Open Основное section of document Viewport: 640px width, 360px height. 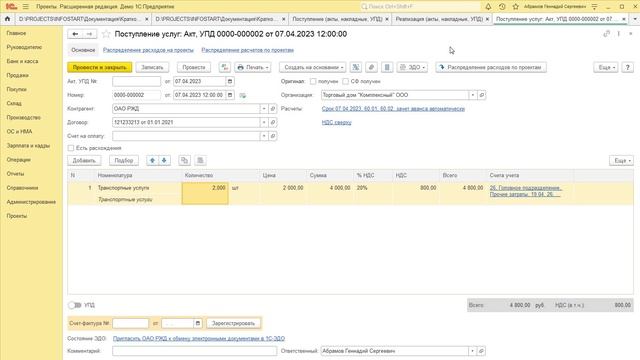click(83, 50)
